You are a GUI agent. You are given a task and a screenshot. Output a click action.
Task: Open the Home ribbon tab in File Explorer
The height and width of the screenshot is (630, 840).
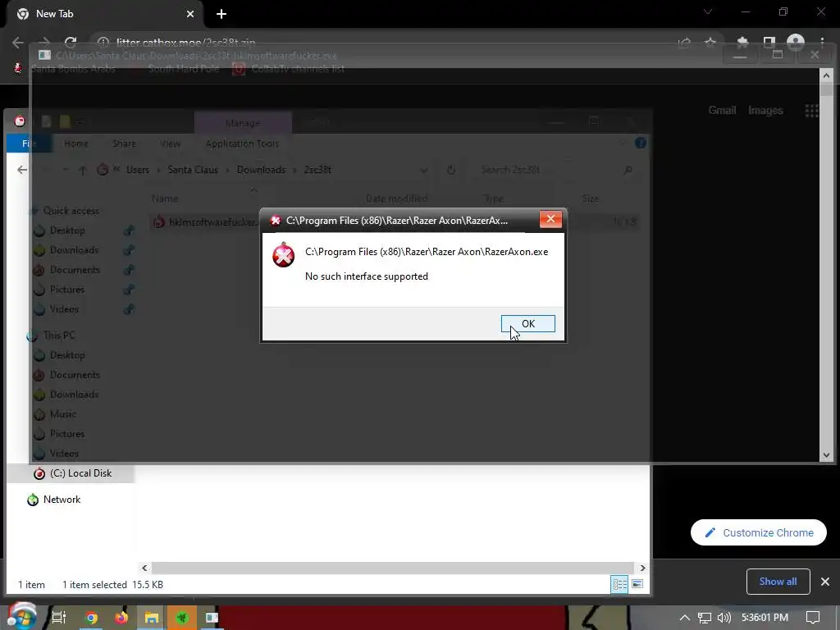click(x=76, y=144)
